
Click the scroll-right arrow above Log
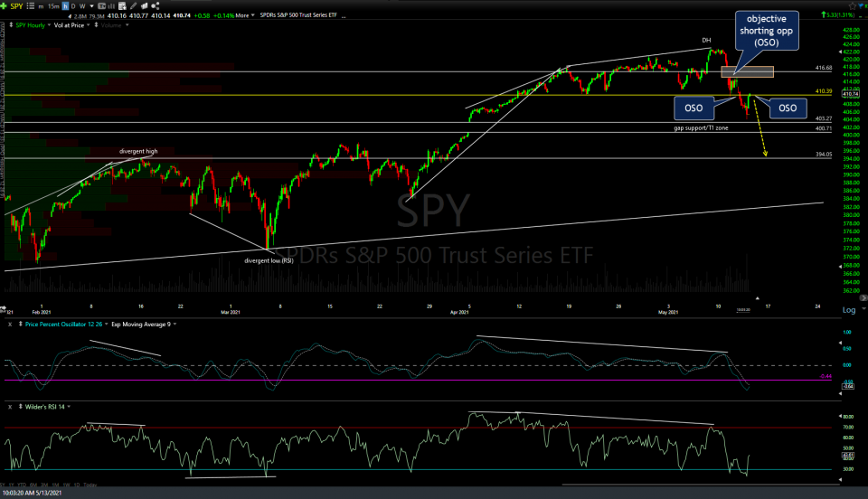click(x=863, y=298)
